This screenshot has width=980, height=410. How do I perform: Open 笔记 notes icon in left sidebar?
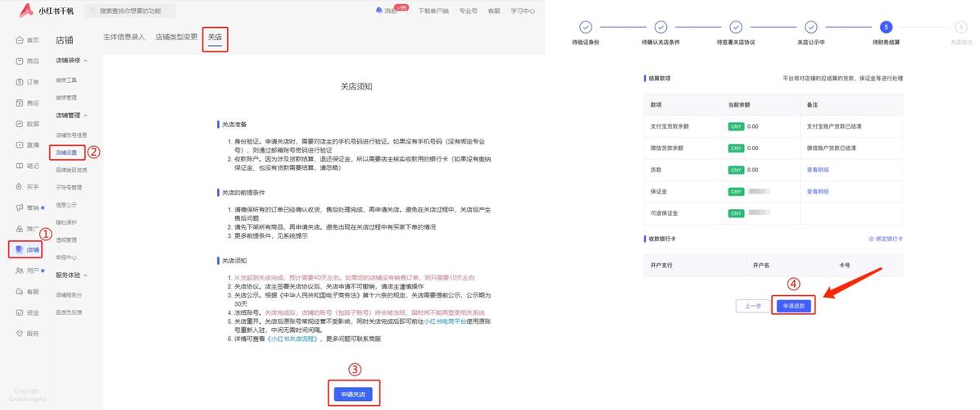click(20, 166)
